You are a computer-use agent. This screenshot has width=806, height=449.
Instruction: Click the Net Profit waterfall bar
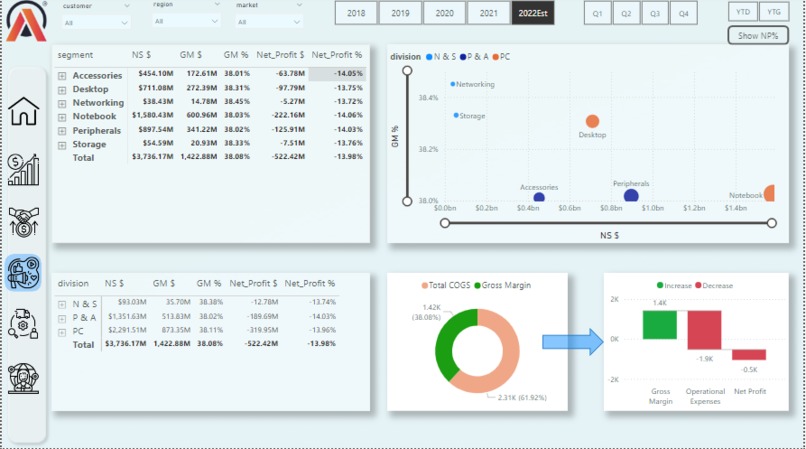tap(749, 355)
